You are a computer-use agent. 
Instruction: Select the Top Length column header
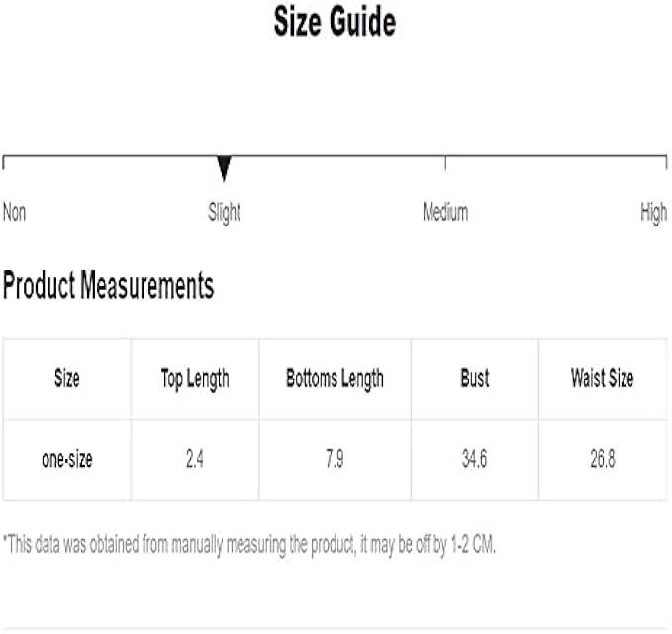[x=195, y=378]
